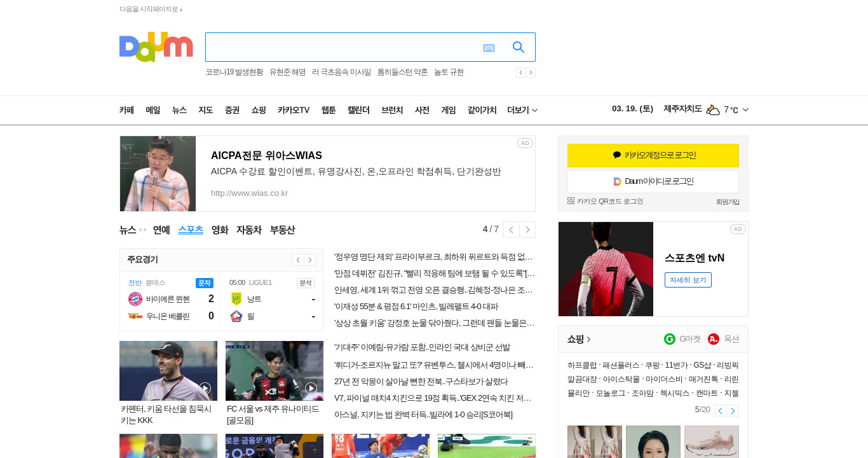Click the Daum logo
The image size is (868, 458).
coord(156,46)
